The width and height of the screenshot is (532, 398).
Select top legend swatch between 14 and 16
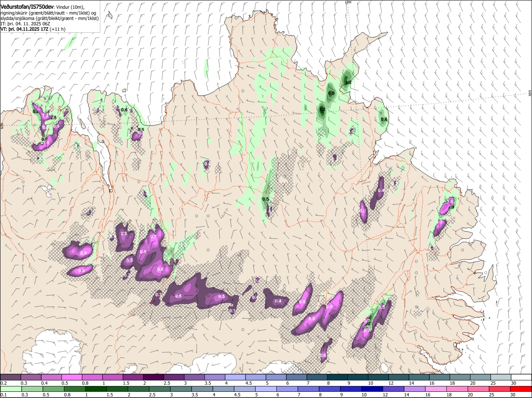pyautogui.click(x=419, y=377)
